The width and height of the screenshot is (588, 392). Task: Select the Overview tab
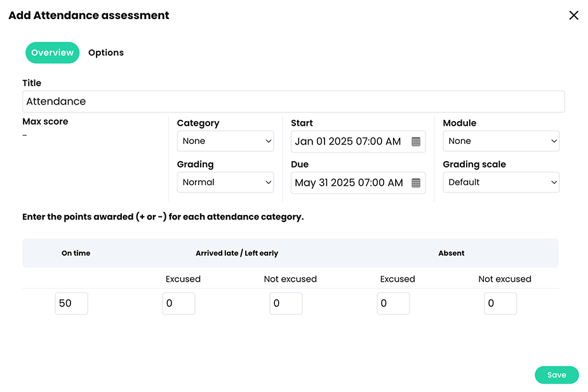tap(52, 53)
